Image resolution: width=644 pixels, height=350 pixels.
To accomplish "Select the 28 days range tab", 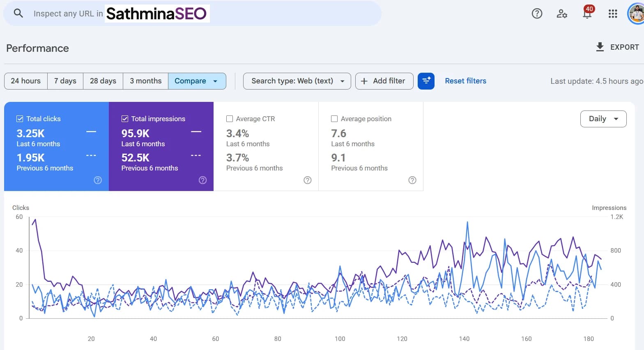I will pyautogui.click(x=103, y=81).
